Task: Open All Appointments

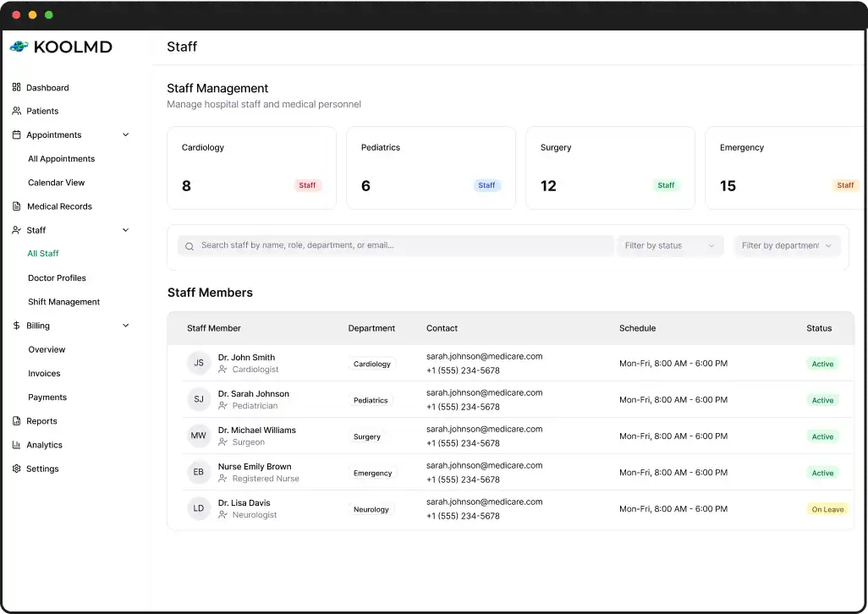Action: [x=62, y=159]
